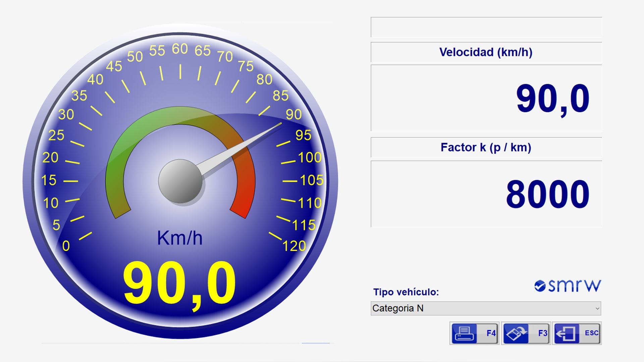Click the circular checkmark in the smrw logo

(x=540, y=286)
